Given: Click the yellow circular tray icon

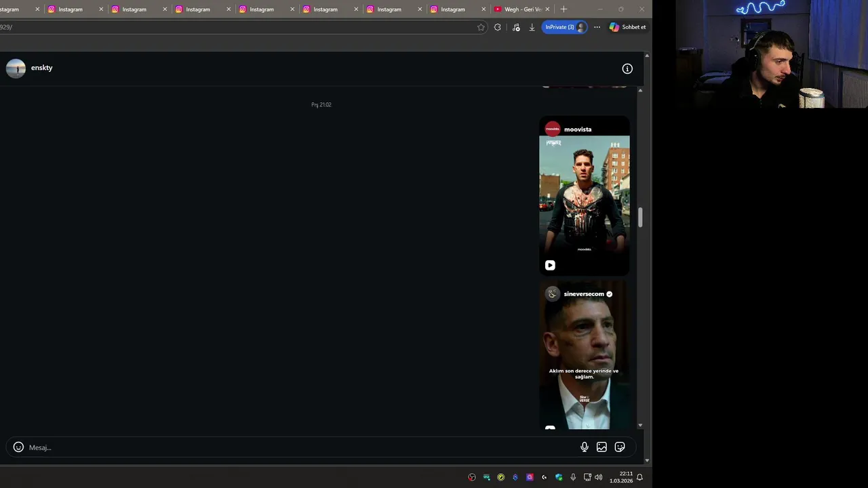Looking at the screenshot, I should [500, 477].
